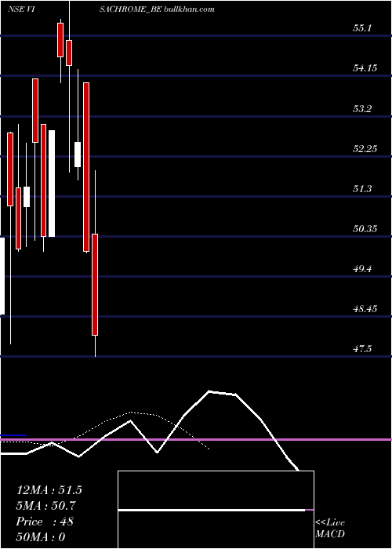Click the 52.25 price level label
The width and height of the screenshot is (392, 549).
pos(365,148)
